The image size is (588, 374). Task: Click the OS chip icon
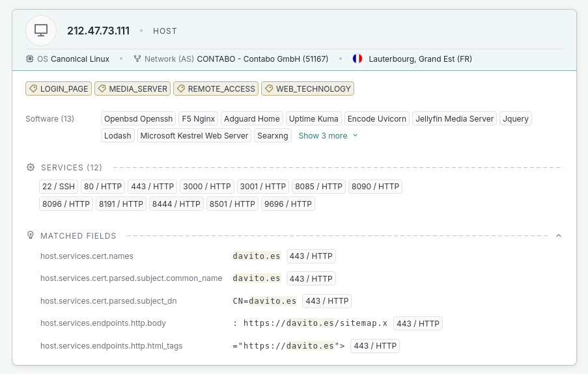click(x=29, y=59)
